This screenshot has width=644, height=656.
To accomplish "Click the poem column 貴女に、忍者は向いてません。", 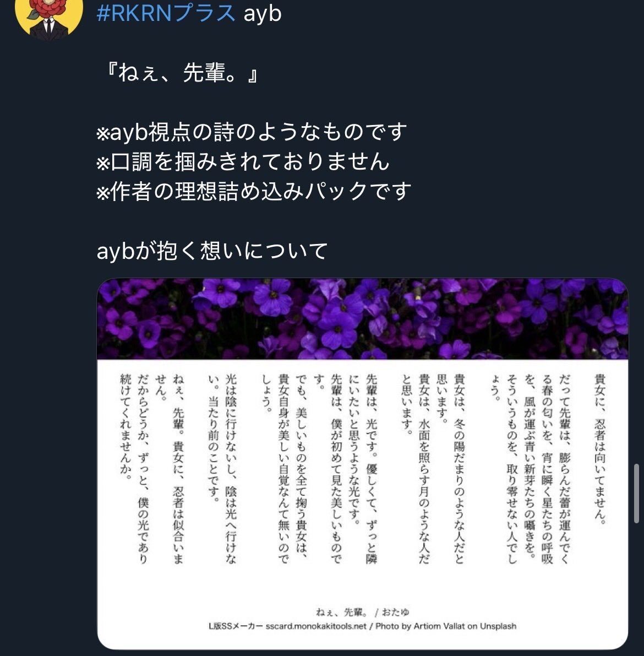I will pos(600,448).
